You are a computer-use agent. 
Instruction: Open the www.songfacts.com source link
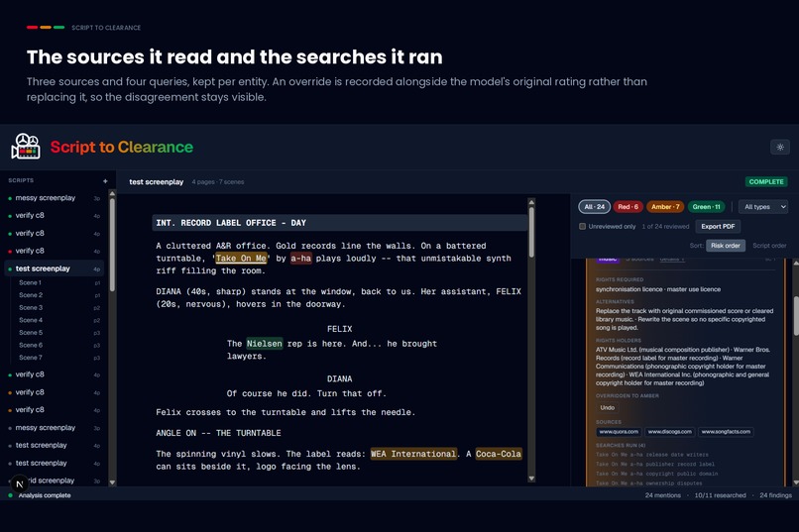click(726, 432)
